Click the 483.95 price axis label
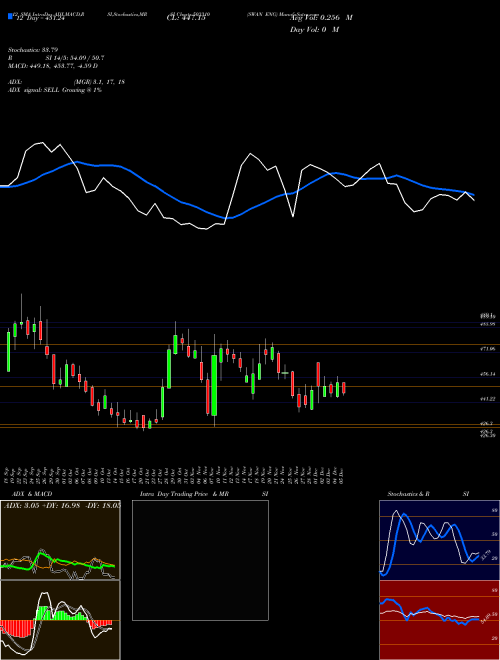Image resolution: width=500 pixels, height=660 pixels. pyautogui.click(x=487, y=324)
